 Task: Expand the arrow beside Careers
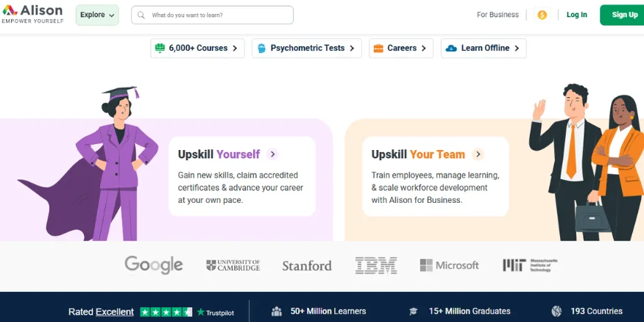click(424, 48)
